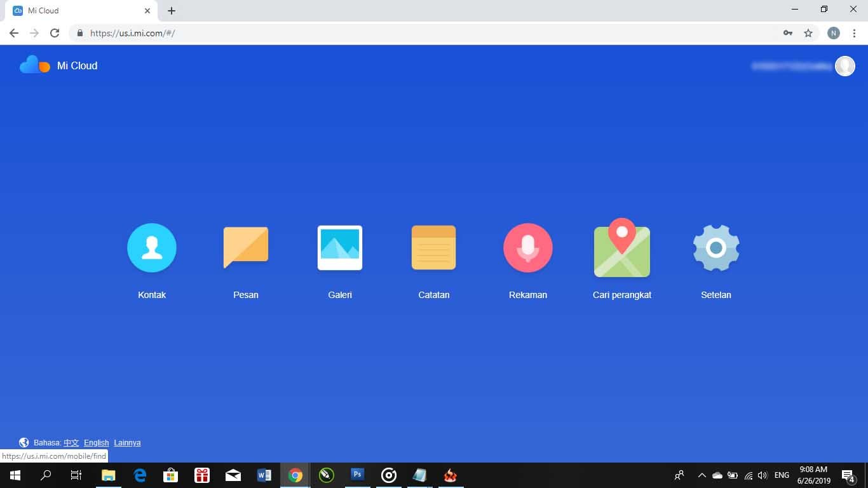
Task: Show hidden system tray icons
Action: click(x=702, y=475)
